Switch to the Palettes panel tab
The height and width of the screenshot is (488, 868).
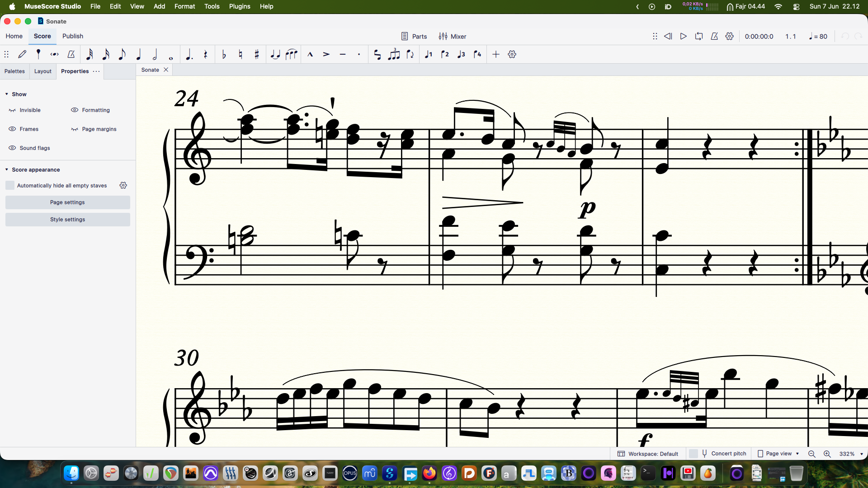pyautogui.click(x=14, y=71)
